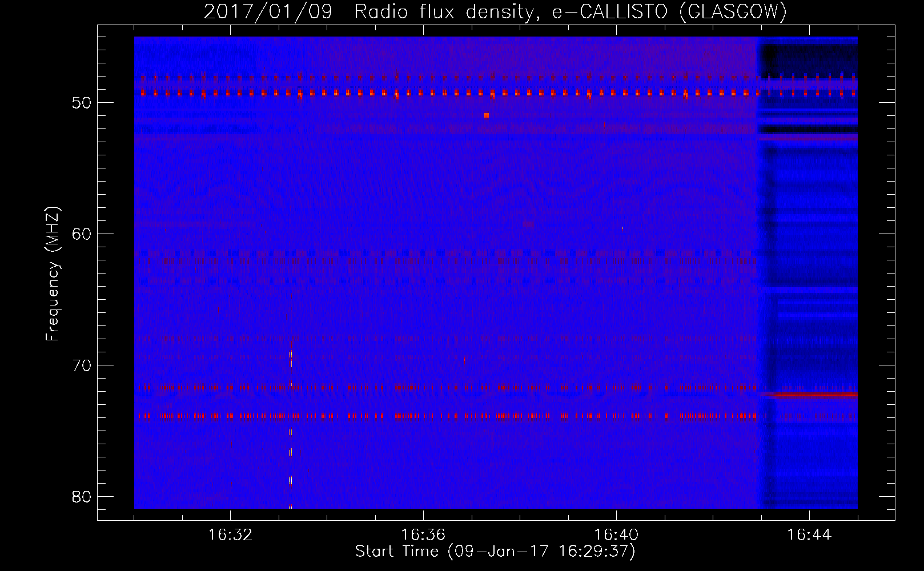Click the 16:32 time tick label
The width and height of the screenshot is (924, 571).
pyautogui.click(x=230, y=535)
